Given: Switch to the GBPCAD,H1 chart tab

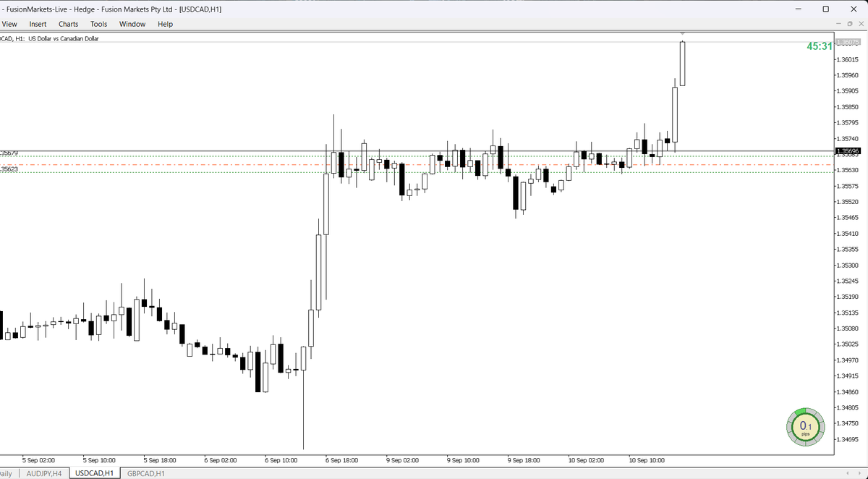Looking at the screenshot, I should pos(146,473).
